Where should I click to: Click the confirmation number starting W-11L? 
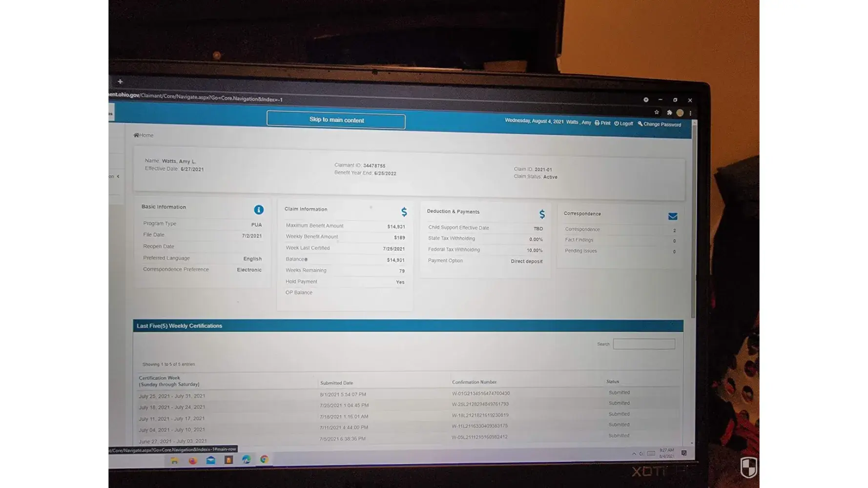[480, 426]
